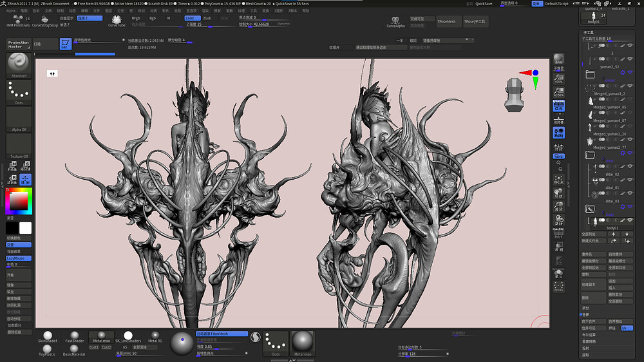Expand the xinao subtool folder
Viewport: 644px width, 362px height.
[590, 74]
